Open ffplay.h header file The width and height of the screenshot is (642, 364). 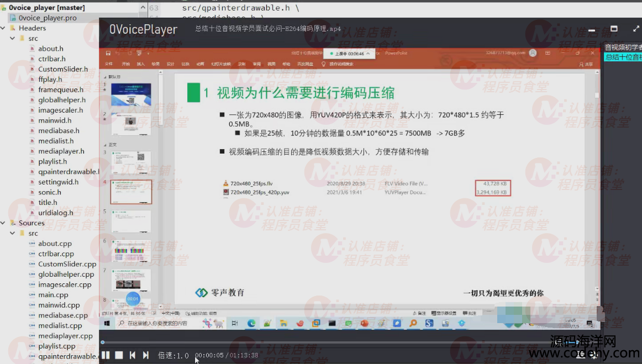tap(50, 80)
